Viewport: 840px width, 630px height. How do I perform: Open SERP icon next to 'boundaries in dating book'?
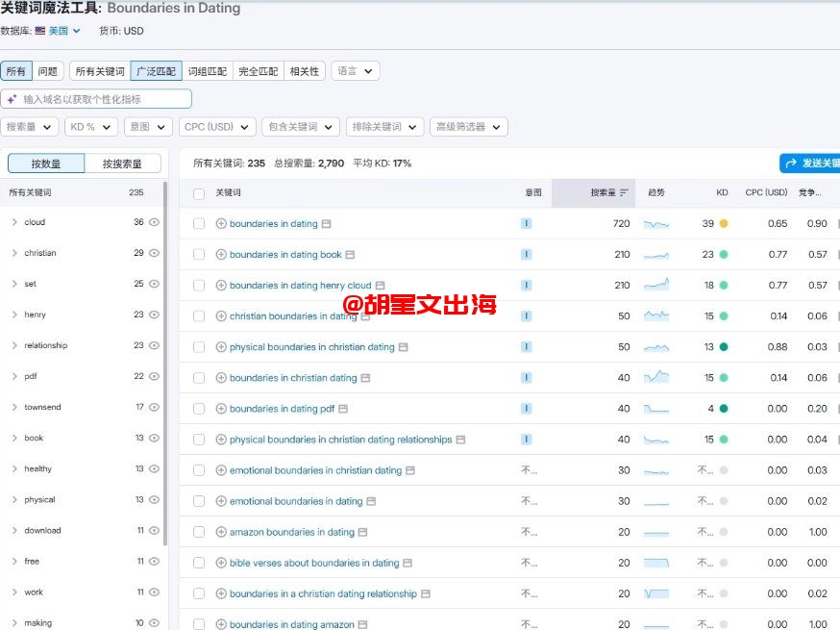point(350,255)
